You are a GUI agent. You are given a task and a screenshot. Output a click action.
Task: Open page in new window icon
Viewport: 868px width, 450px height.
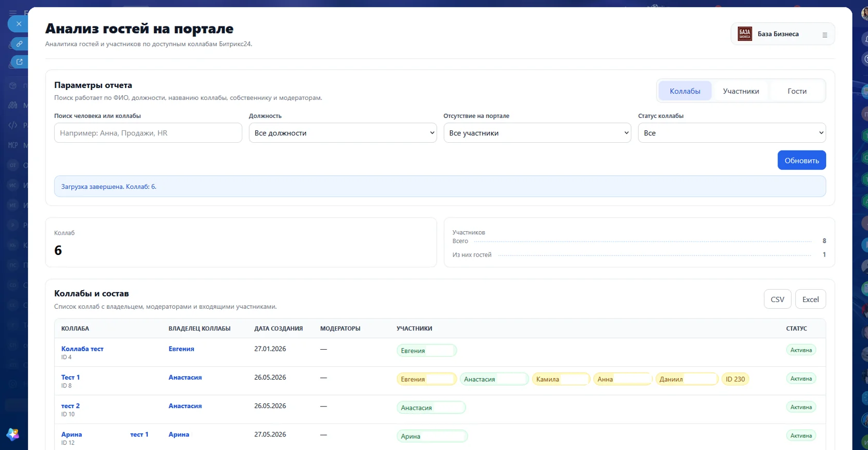tap(19, 62)
